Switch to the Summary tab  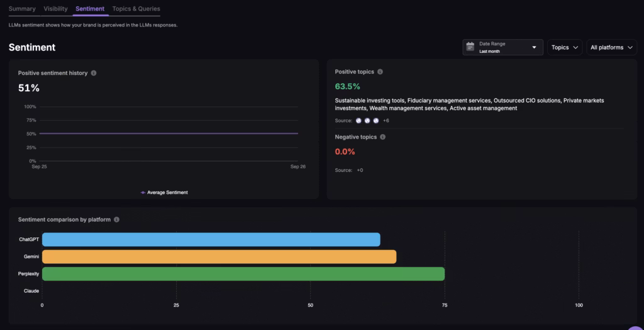click(x=22, y=9)
